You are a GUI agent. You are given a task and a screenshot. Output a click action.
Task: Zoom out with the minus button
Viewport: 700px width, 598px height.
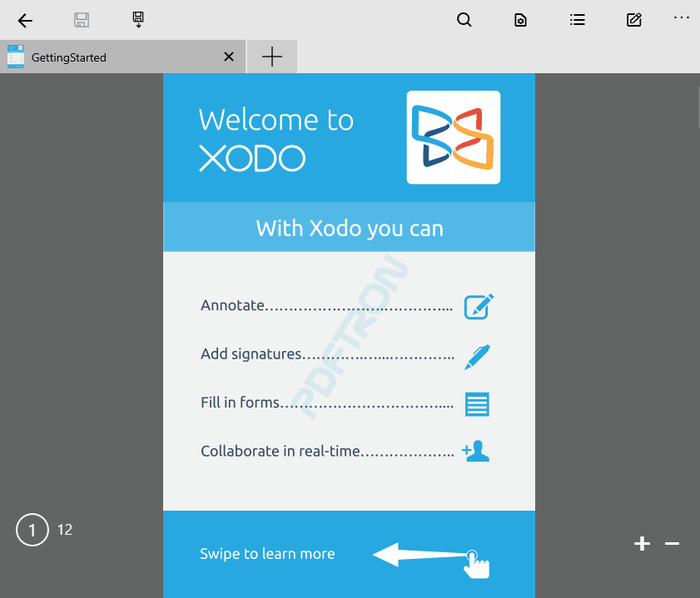(x=672, y=543)
